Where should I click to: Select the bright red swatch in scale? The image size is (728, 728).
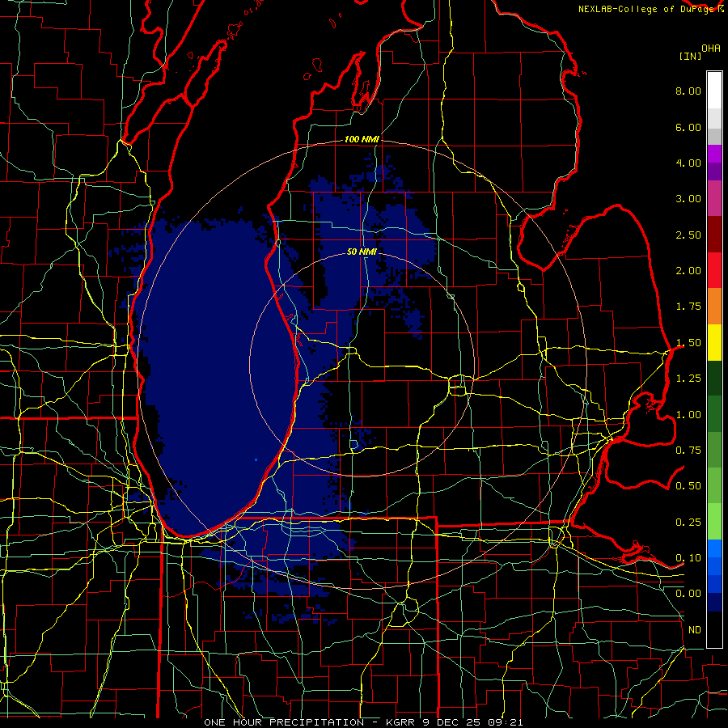click(714, 270)
